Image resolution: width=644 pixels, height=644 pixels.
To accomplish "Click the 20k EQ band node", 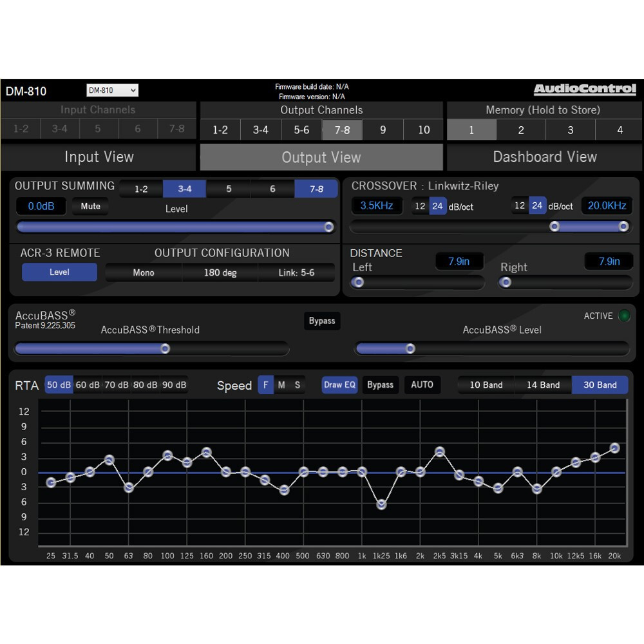I will pyautogui.click(x=615, y=448).
